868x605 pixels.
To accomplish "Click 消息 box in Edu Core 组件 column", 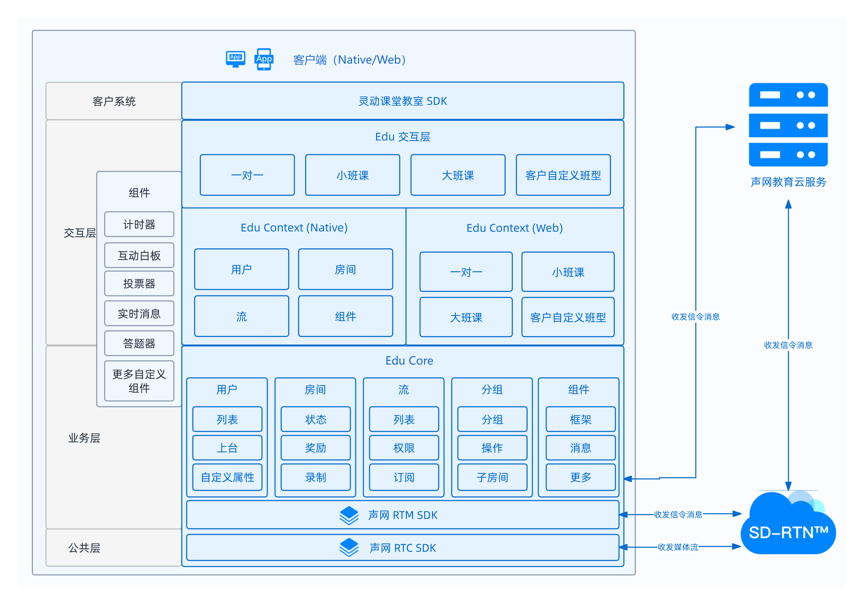I will coord(581,448).
